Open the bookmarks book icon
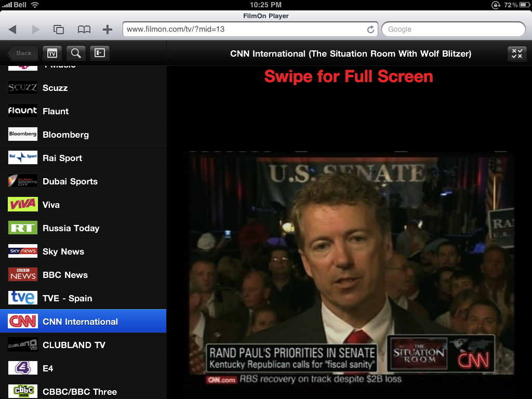This screenshot has width=532, height=399. tap(84, 30)
